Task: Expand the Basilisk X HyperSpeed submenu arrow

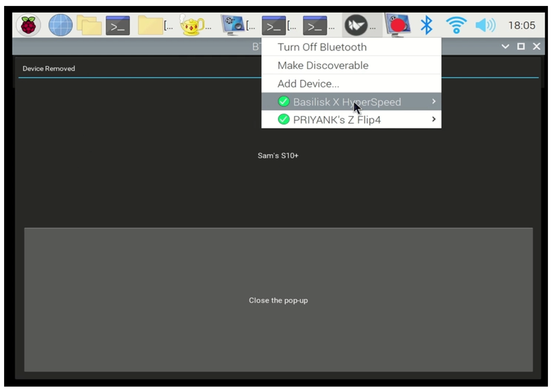Action: pos(434,101)
